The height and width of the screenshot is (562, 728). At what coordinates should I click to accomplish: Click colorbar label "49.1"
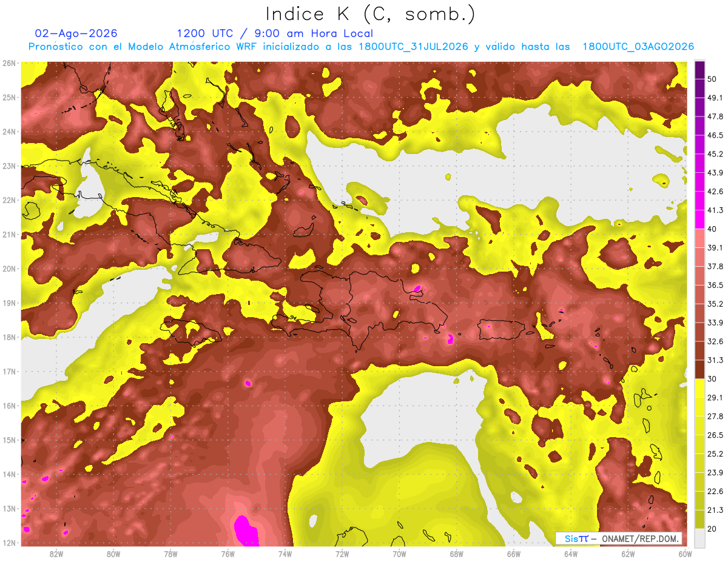pyautogui.click(x=715, y=98)
